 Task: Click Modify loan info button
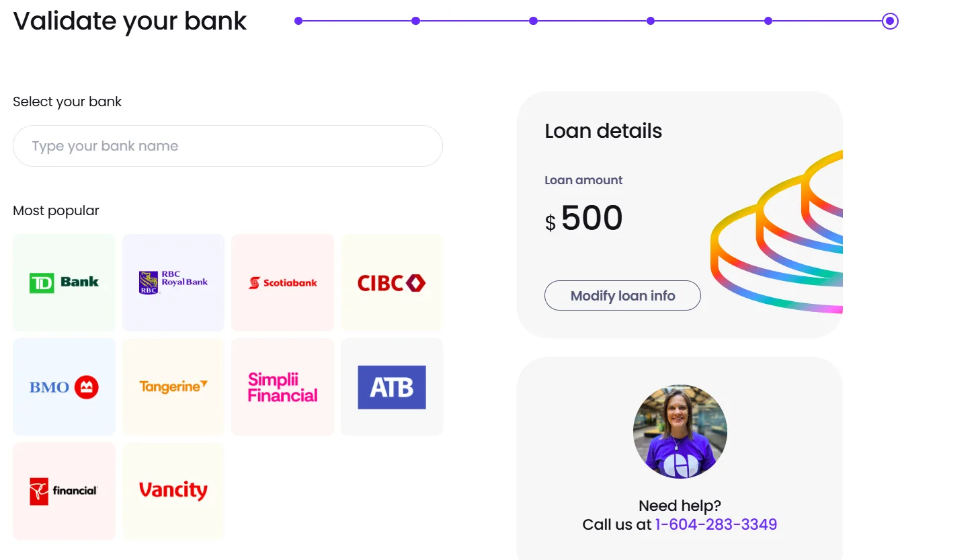tap(622, 295)
